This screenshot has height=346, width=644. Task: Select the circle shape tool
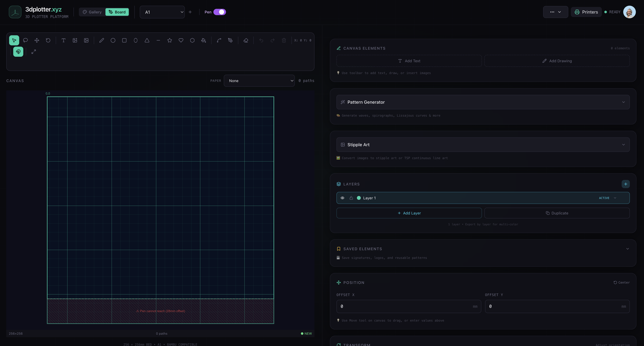(x=113, y=40)
